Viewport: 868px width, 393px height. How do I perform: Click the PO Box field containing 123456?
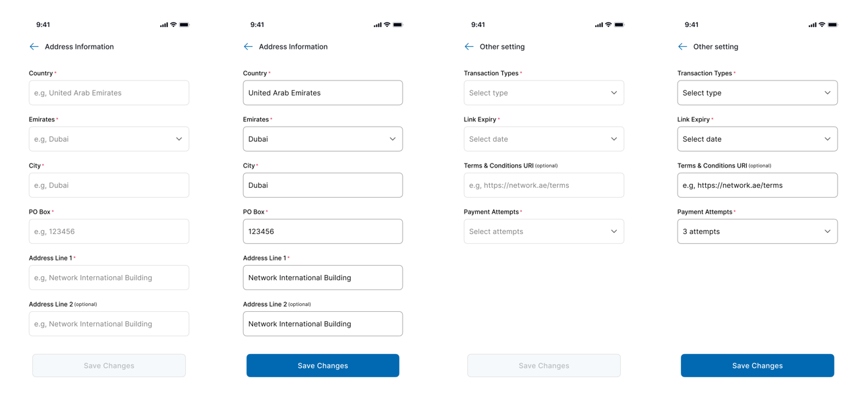(x=322, y=231)
